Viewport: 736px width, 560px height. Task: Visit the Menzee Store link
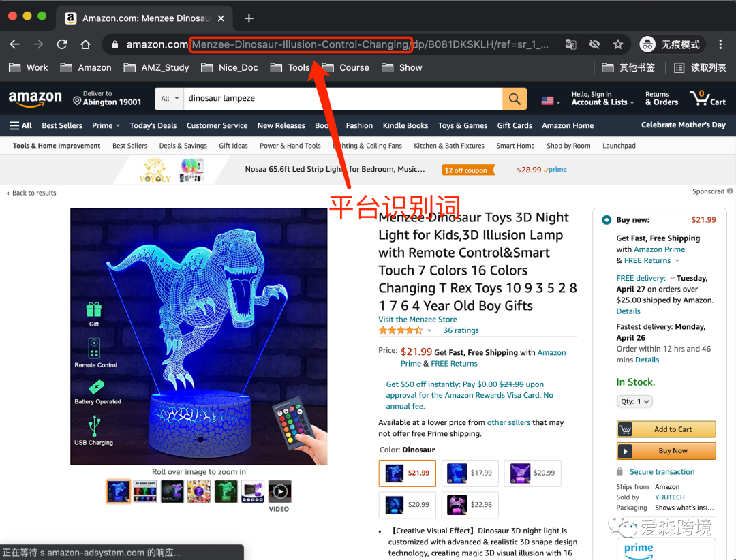pos(418,319)
